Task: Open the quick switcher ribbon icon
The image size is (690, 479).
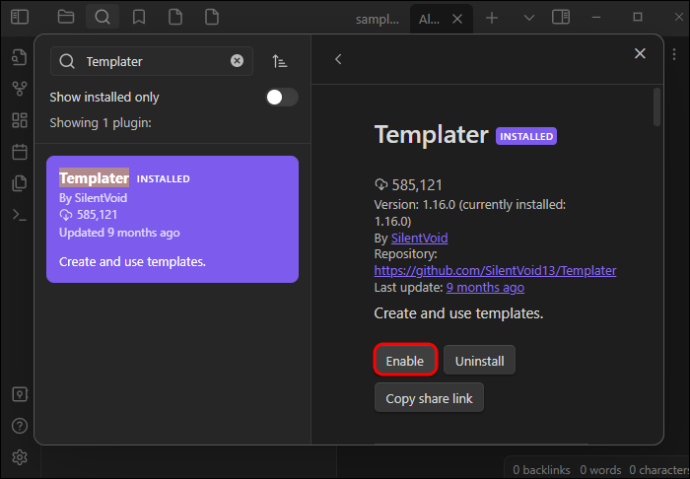Action: pyautogui.click(x=19, y=57)
